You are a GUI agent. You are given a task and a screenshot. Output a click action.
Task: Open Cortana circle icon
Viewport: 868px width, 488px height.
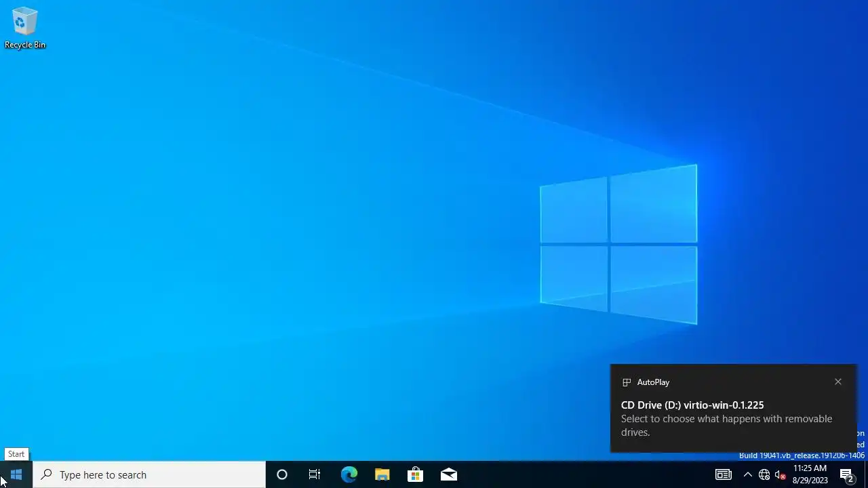282,474
